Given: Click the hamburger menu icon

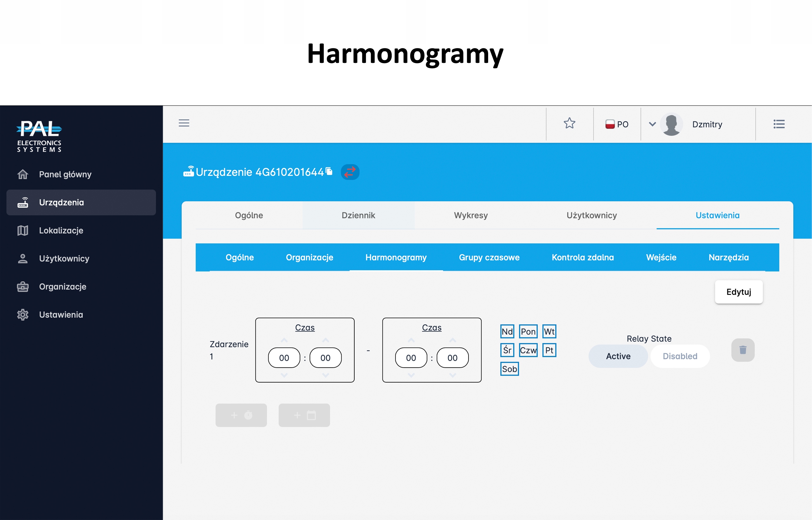Looking at the screenshot, I should coord(184,123).
